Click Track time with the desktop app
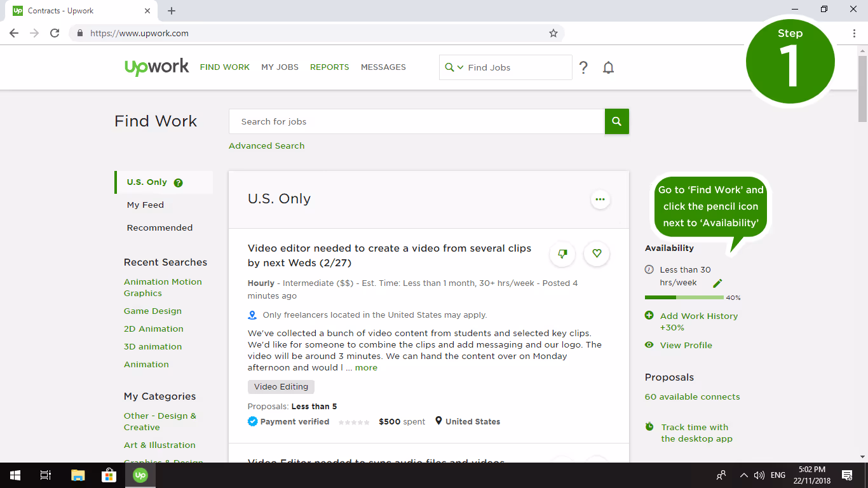The width and height of the screenshot is (868, 488). point(696,433)
